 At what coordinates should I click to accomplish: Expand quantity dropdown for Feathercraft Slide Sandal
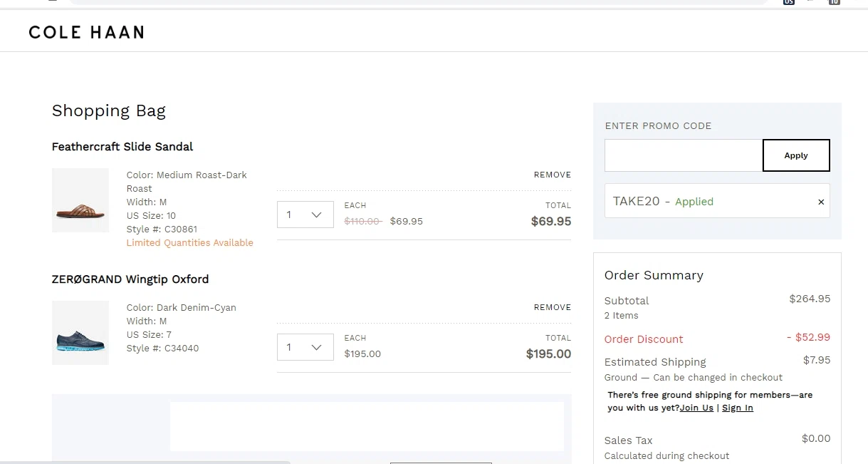[305, 215]
